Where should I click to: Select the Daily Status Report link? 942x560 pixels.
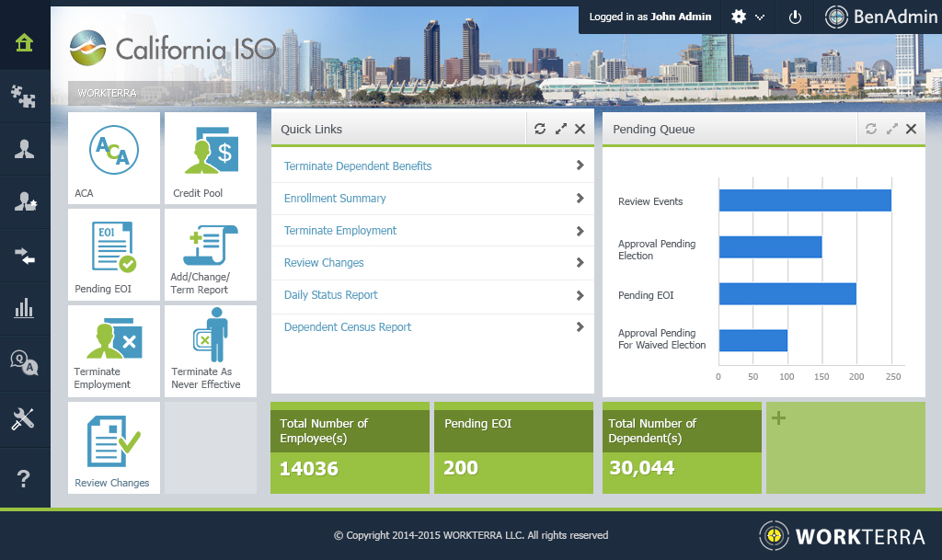coord(331,295)
